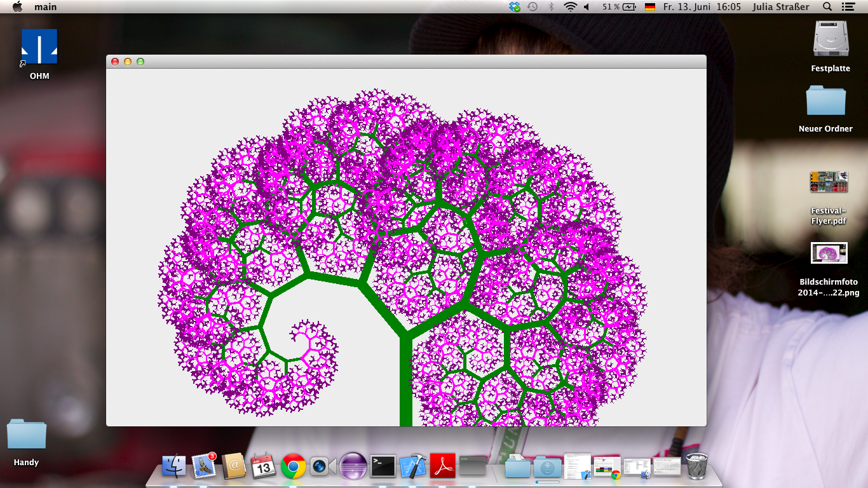
Task: Open Finder from the dock
Action: coord(173,466)
